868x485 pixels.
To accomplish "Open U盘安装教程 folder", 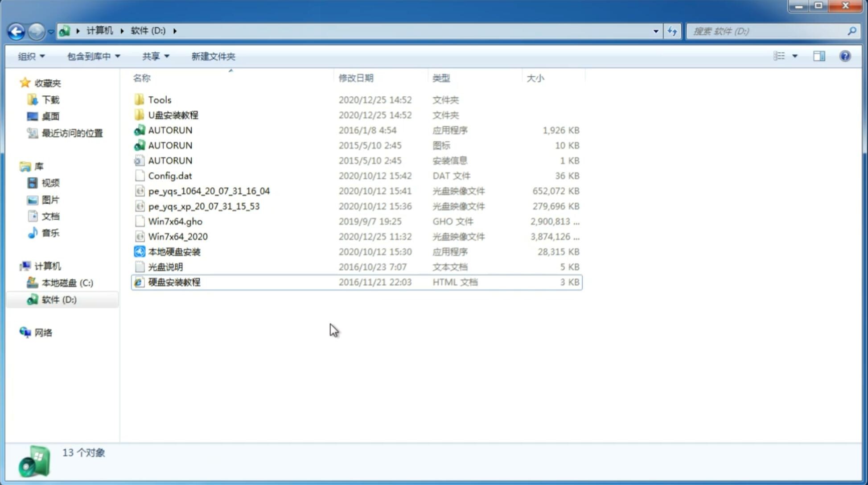I will pyautogui.click(x=173, y=115).
